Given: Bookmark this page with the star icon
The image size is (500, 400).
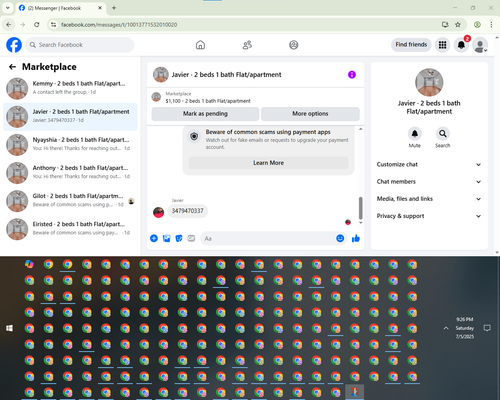Looking at the screenshot, I should pos(458,25).
